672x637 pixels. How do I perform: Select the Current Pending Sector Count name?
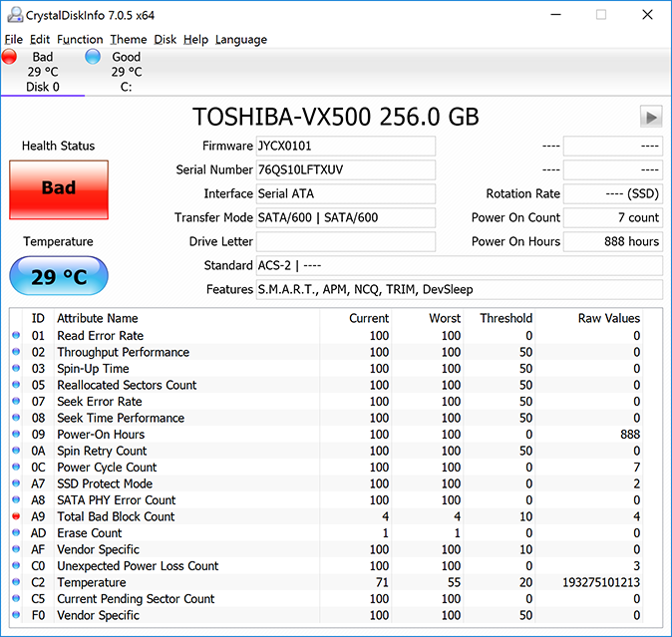coord(136,599)
